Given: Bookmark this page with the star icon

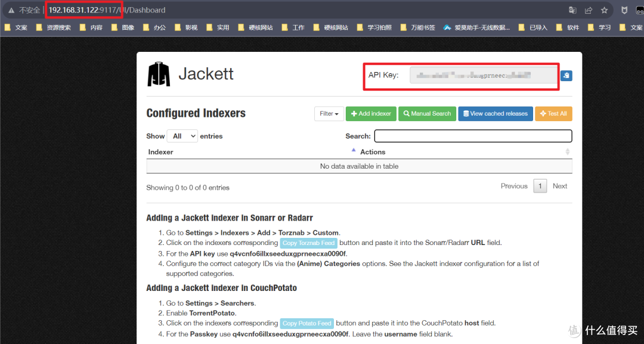Looking at the screenshot, I should tap(604, 10).
